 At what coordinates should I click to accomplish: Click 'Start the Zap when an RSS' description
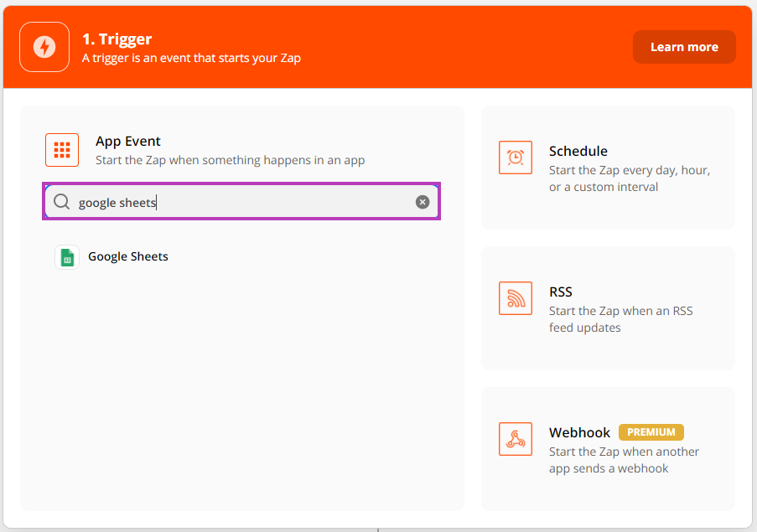coord(621,319)
